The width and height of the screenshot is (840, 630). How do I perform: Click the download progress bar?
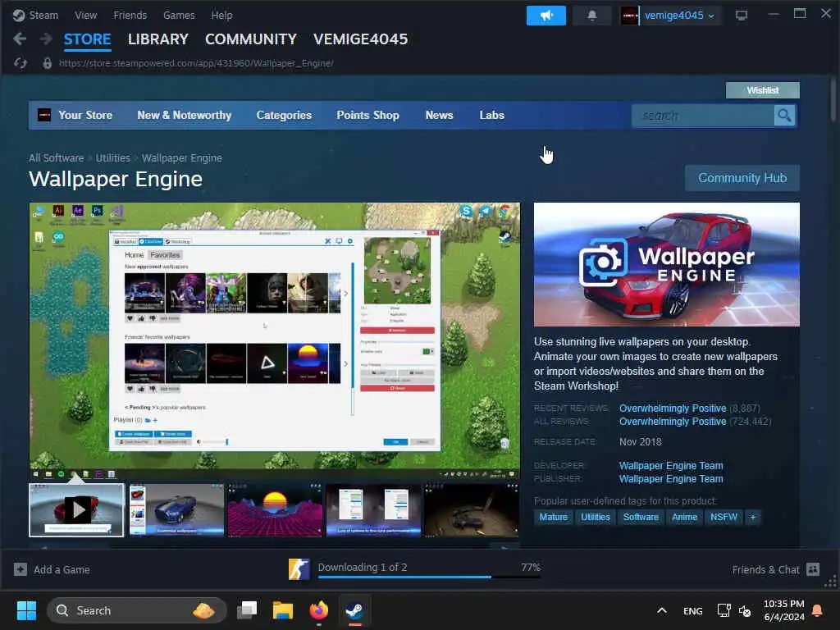428,577
